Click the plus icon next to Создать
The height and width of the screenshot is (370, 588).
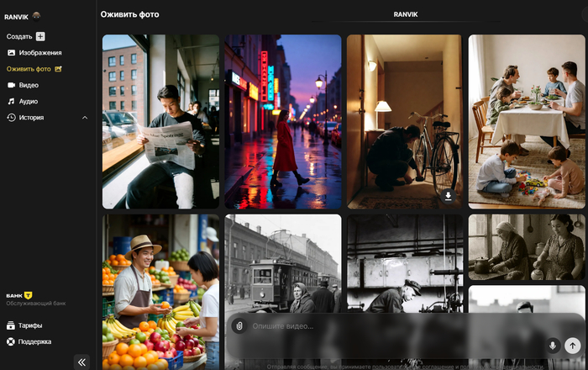click(x=40, y=36)
